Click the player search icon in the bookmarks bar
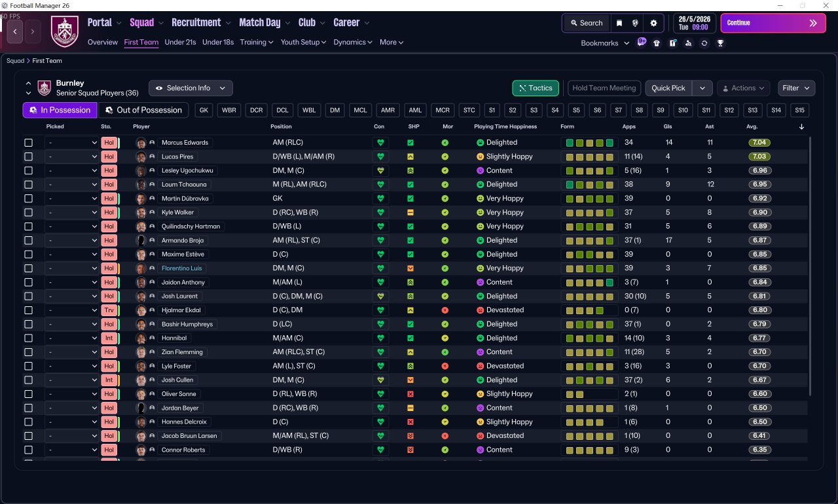 click(x=688, y=43)
